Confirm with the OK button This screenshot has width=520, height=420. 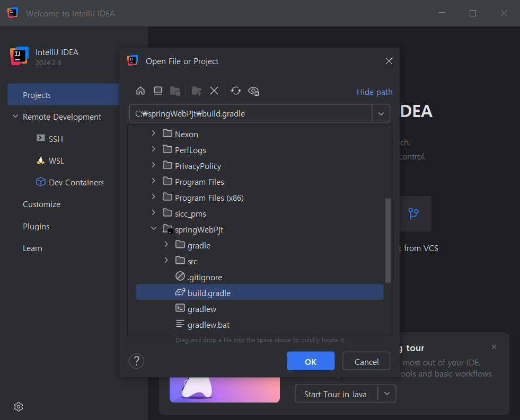pyautogui.click(x=311, y=361)
